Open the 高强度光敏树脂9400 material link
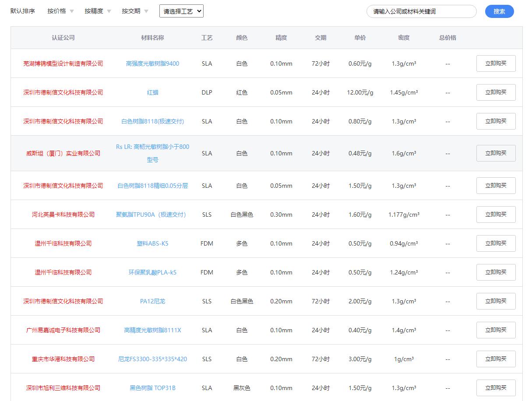The width and height of the screenshot is (532, 401). [x=152, y=63]
